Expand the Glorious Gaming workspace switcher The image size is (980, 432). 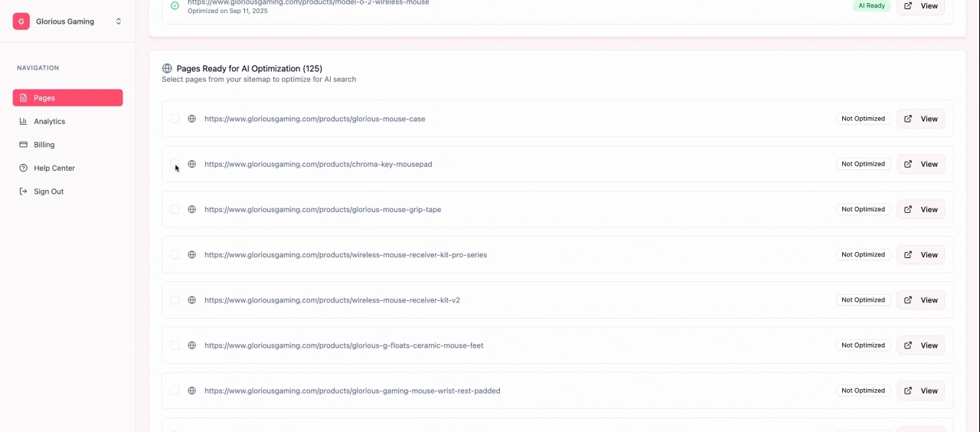click(x=118, y=21)
